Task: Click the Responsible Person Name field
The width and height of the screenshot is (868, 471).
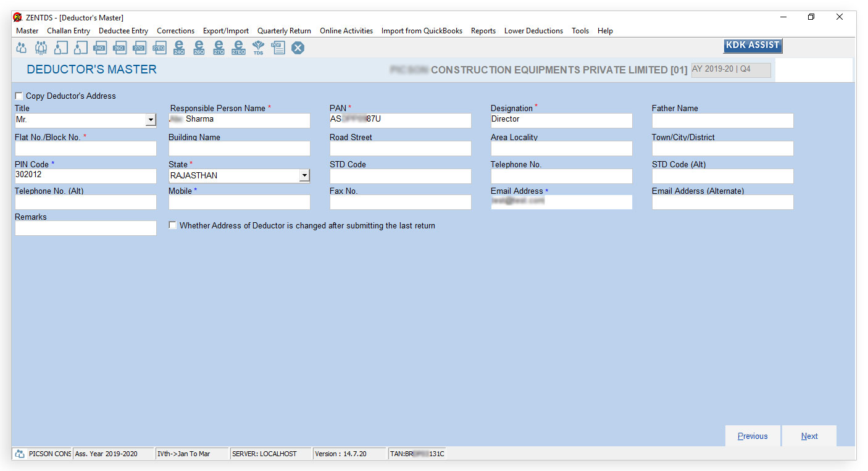Action: [240, 120]
